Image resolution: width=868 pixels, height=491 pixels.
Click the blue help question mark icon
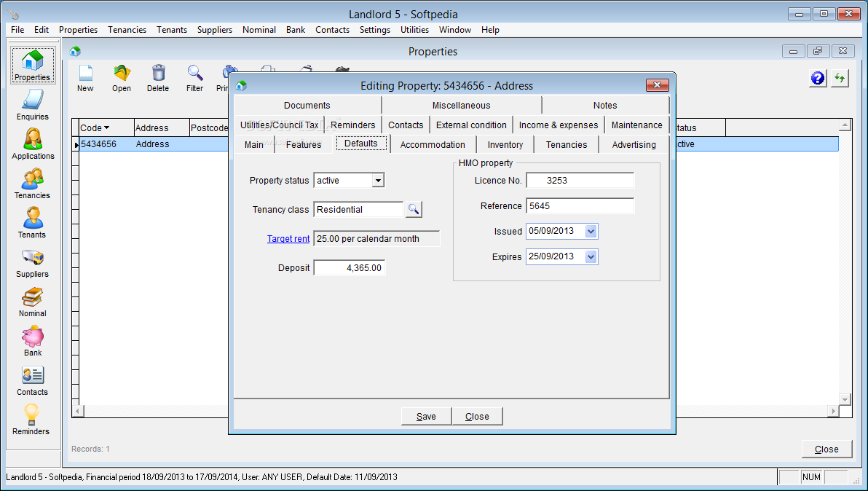coord(818,78)
